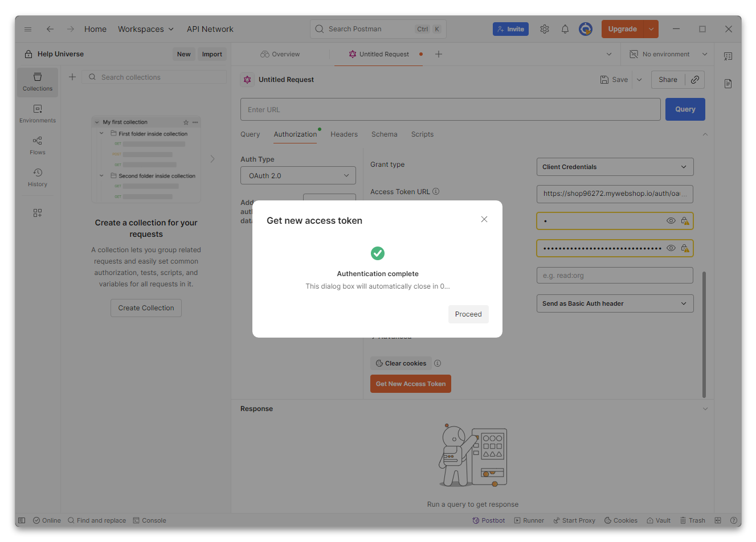The image size is (756, 542).
Task: Open Postbot in the status bar
Action: click(489, 520)
